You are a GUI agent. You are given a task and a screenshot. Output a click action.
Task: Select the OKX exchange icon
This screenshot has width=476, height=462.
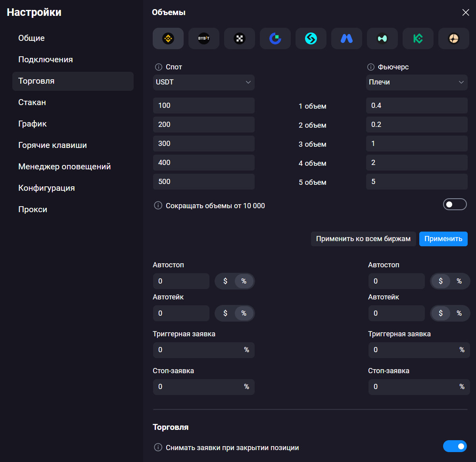point(240,38)
